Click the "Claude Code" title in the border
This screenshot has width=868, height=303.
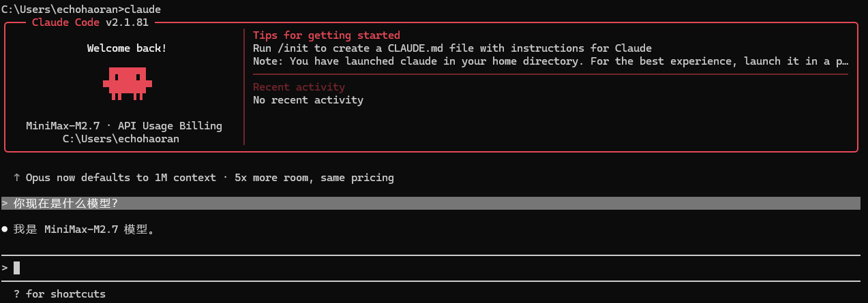coord(65,22)
